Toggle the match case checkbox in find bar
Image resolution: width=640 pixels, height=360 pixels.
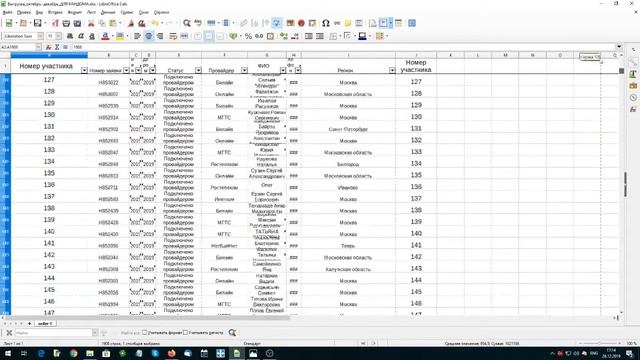click(185, 333)
